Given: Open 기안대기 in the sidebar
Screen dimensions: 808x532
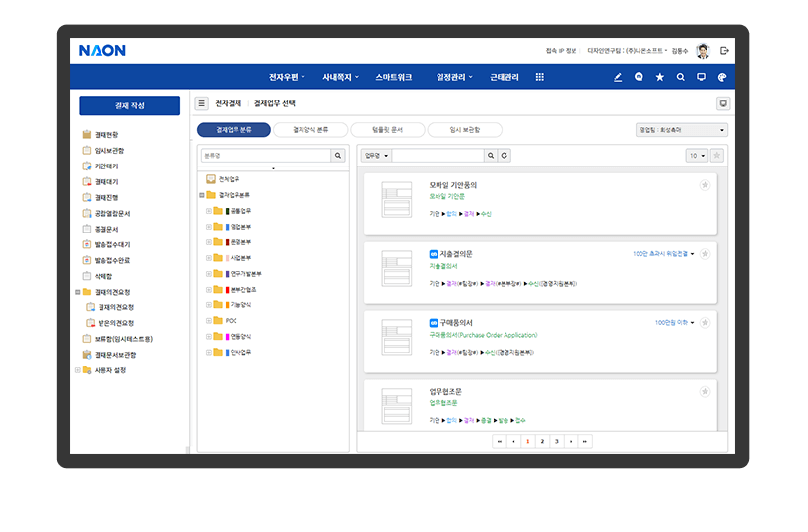Looking at the screenshot, I should pyautogui.click(x=101, y=166).
